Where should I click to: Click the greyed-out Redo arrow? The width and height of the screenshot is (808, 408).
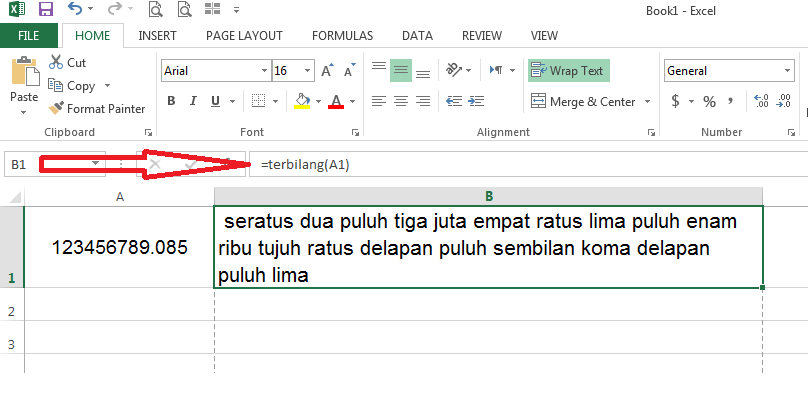(114, 9)
